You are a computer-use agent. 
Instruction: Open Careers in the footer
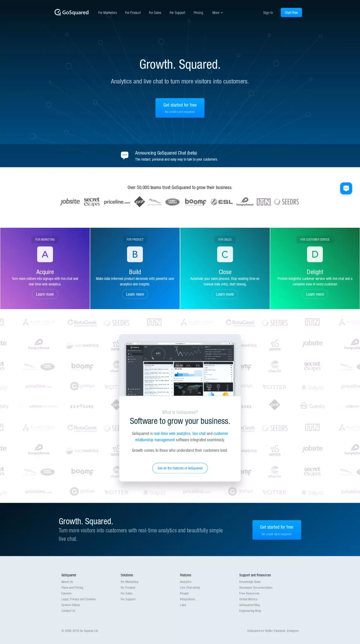click(x=66, y=594)
